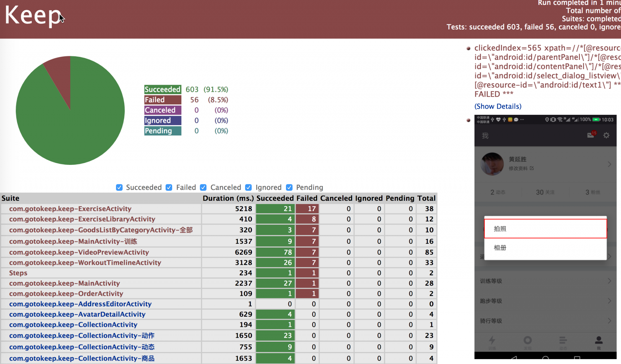Toggle the Pending filter checkbox
Viewport: 621px width, 364px height.
(289, 187)
